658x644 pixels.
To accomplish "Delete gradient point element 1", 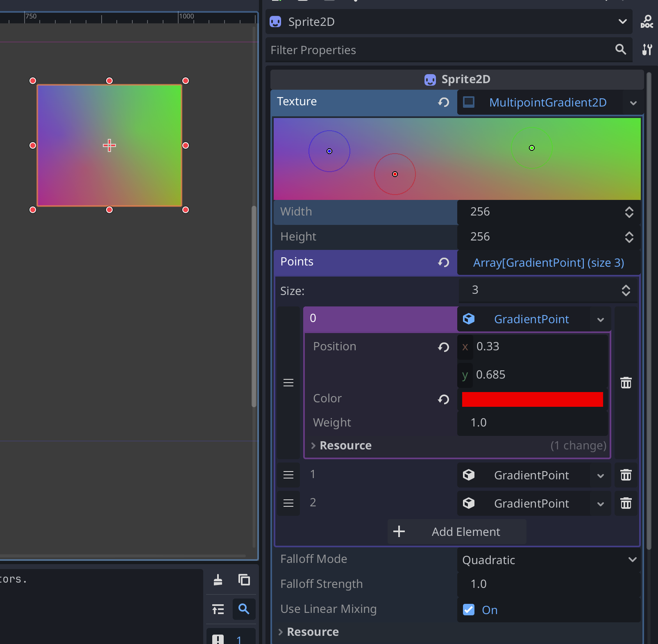I will pyautogui.click(x=626, y=475).
